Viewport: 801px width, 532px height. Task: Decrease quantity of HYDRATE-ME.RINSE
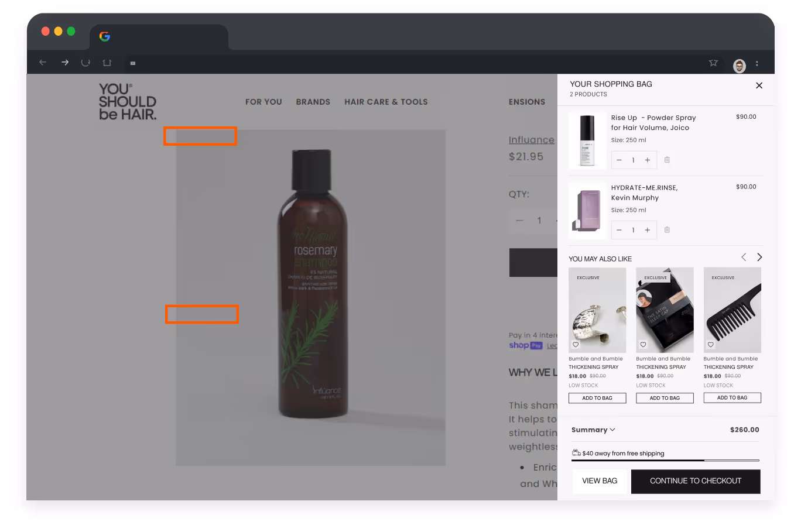[619, 230]
